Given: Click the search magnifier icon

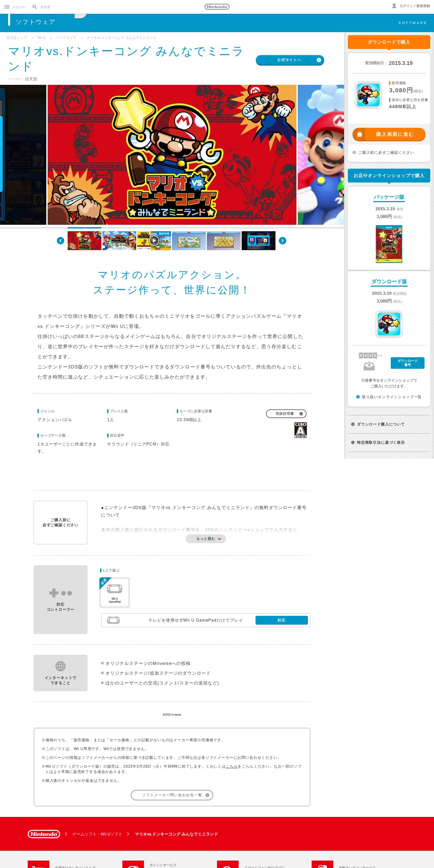Looking at the screenshot, I should 34,7.
